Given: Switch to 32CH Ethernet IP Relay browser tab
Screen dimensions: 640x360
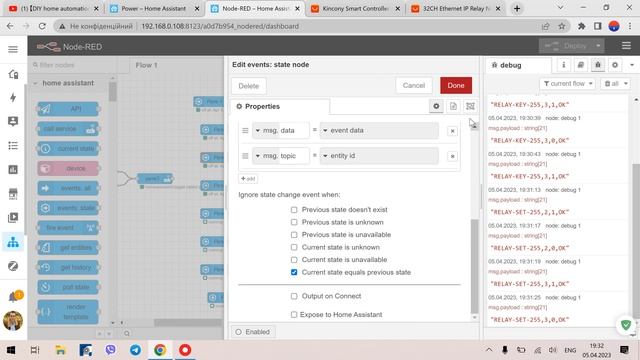Looking at the screenshot, I should 456,9.
